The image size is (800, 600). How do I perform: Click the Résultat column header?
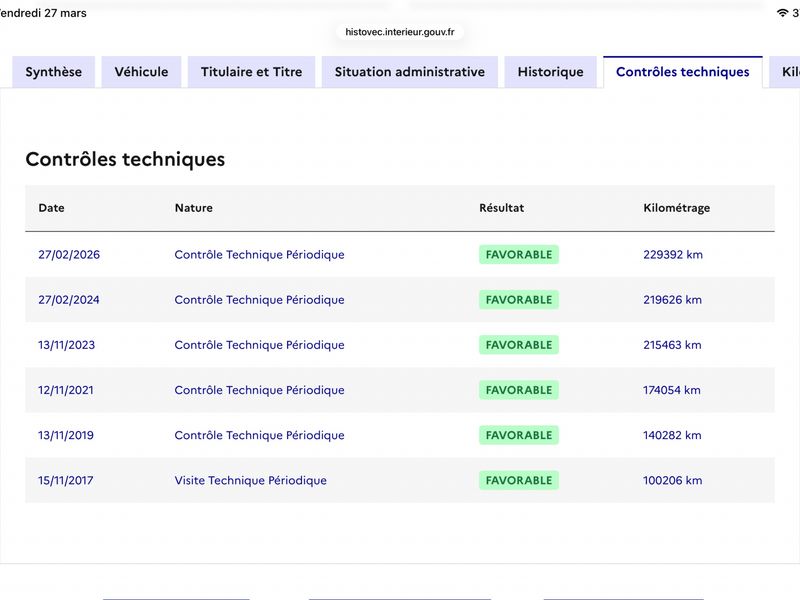pos(502,208)
